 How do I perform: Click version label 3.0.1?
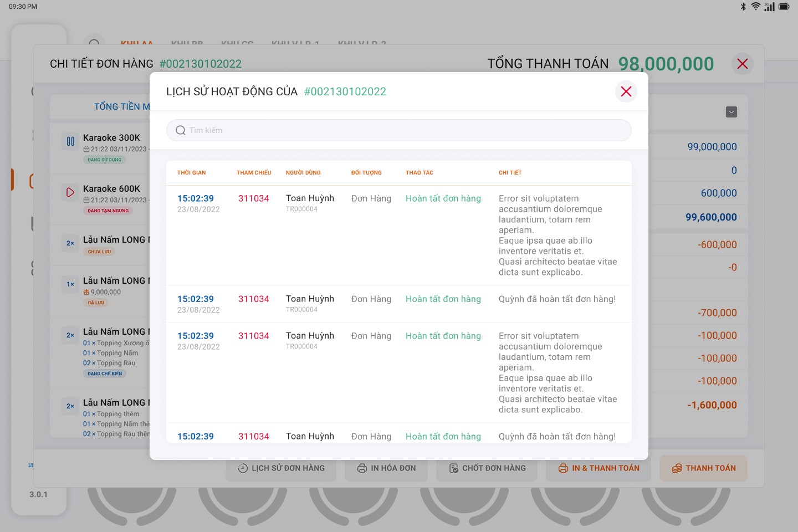[x=39, y=494]
